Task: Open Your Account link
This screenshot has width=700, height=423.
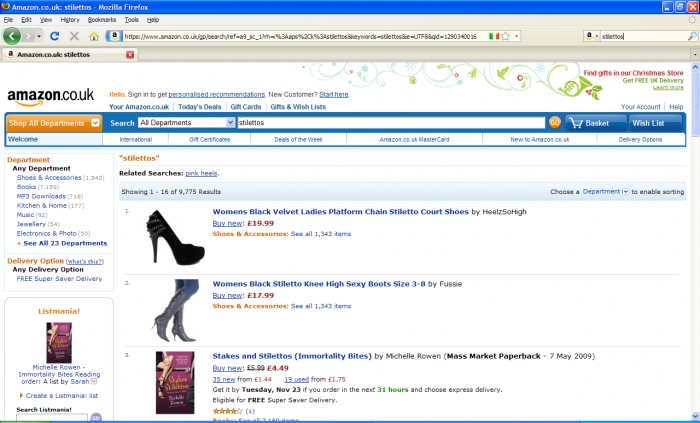Action: tap(640, 107)
